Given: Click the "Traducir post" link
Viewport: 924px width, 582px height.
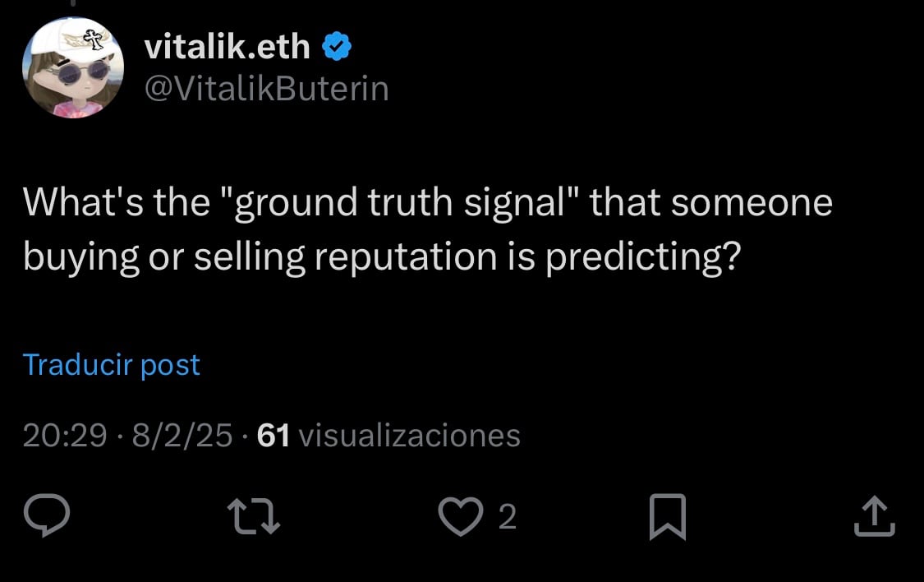Looking at the screenshot, I should pos(112,364).
